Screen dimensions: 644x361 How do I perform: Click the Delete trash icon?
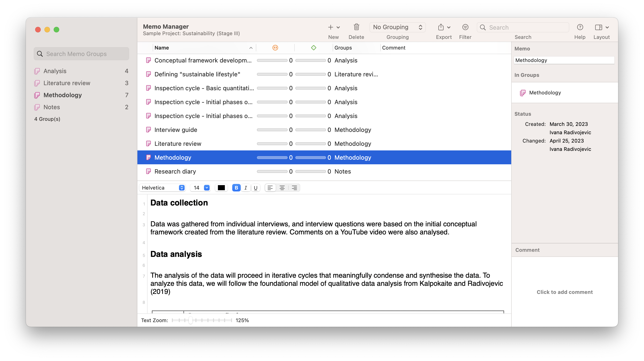coord(356,27)
